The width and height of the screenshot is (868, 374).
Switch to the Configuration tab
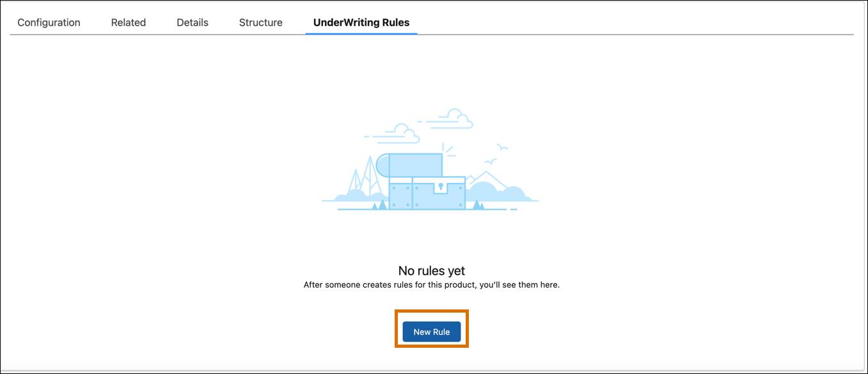(x=48, y=22)
